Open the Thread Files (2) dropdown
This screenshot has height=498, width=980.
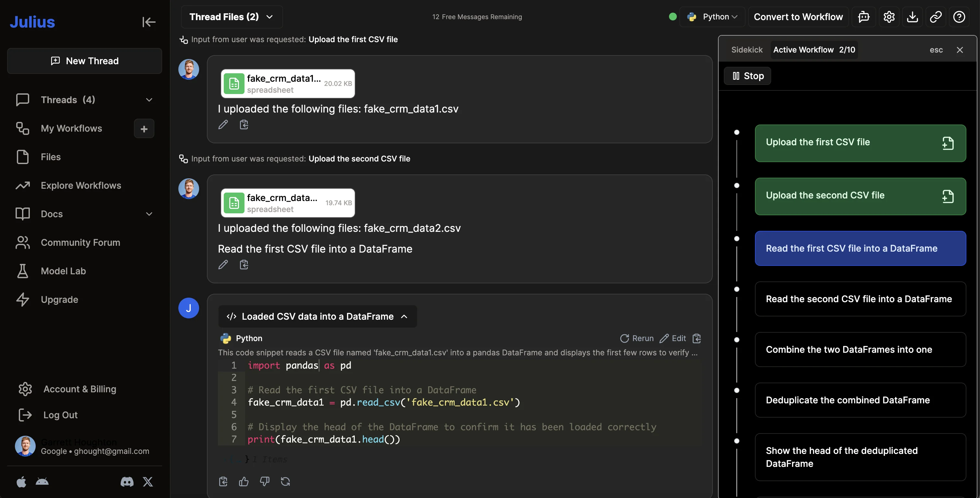point(231,17)
